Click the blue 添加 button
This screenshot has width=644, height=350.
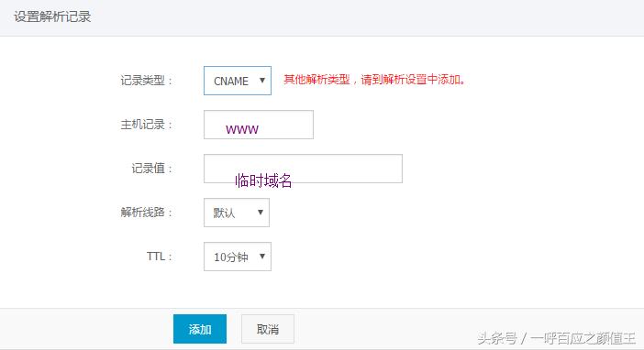click(200, 329)
